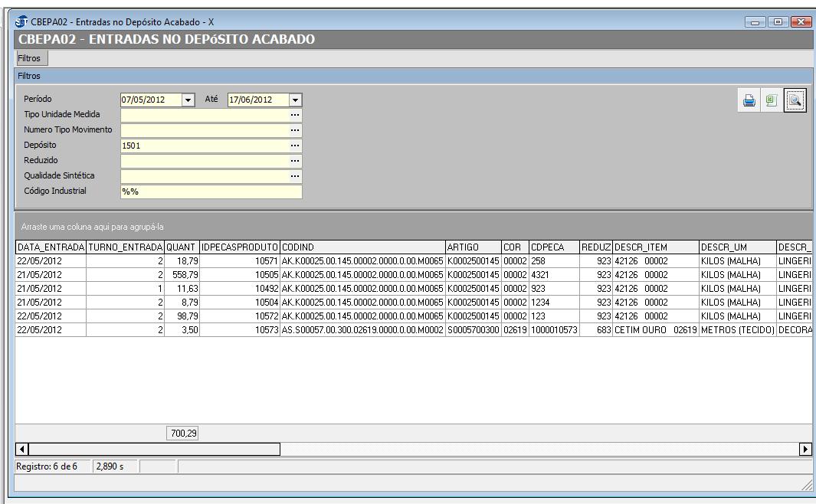
Task: Open the Filtros tab
Action: pyautogui.click(x=31, y=58)
